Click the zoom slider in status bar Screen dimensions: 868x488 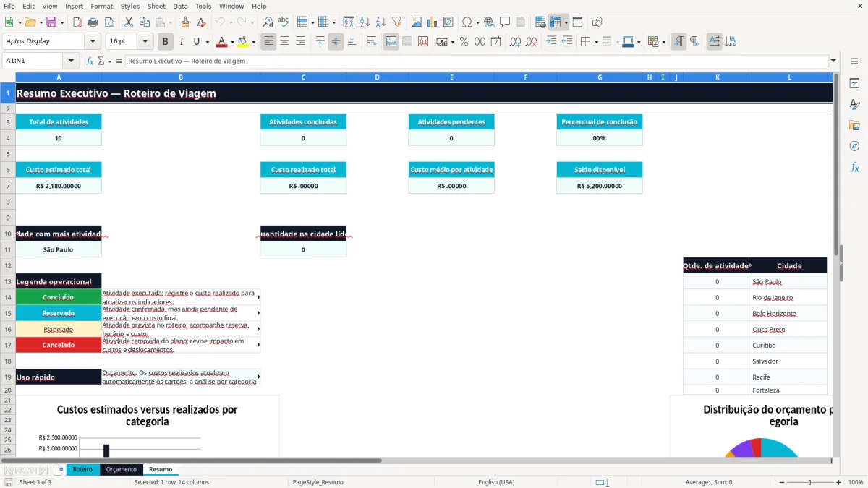pos(809,482)
